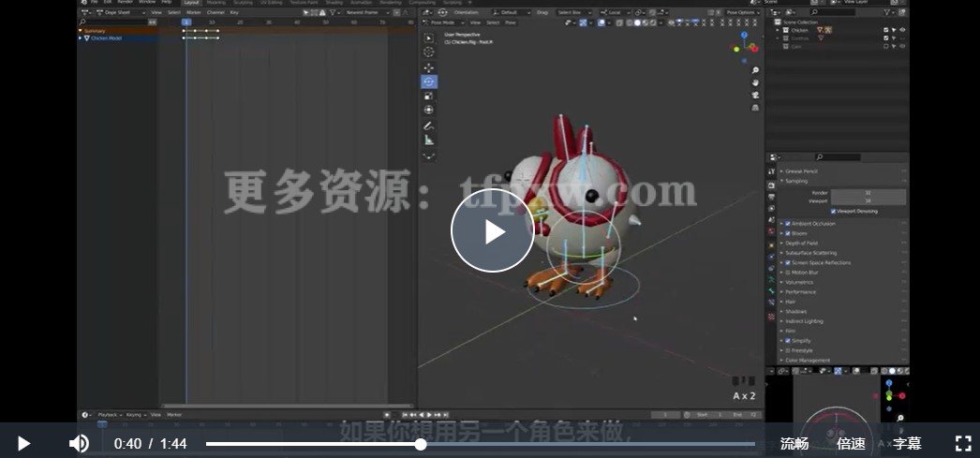Toggle Ambient Occlusion checkbox
The width and height of the screenshot is (980, 458).
point(788,224)
